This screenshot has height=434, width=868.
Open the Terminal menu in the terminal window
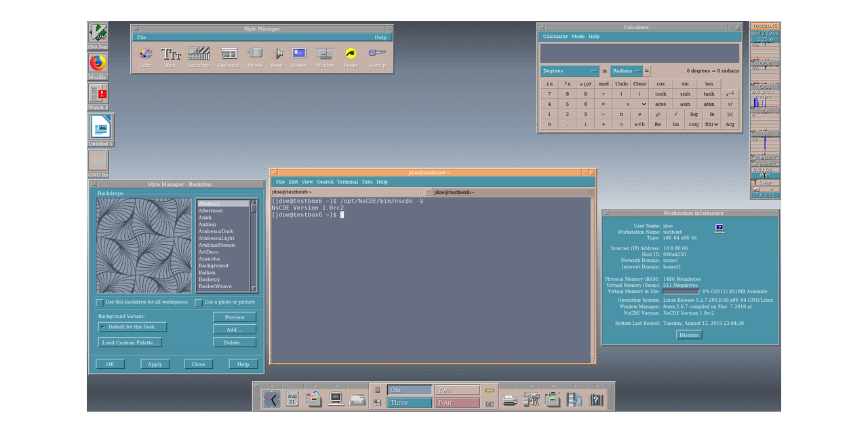tap(347, 182)
